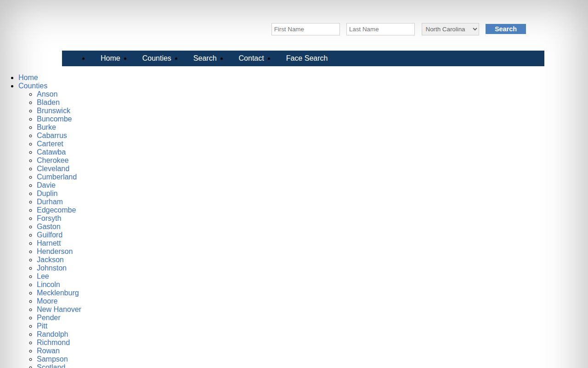Select the New Hanover county link
The width and height of the screenshot is (588, 368).
pos(59,309)
